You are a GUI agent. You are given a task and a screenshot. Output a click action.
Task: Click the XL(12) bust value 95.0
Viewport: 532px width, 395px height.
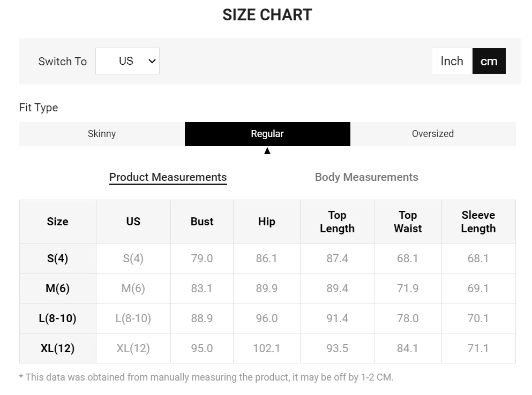coord(202,348)
